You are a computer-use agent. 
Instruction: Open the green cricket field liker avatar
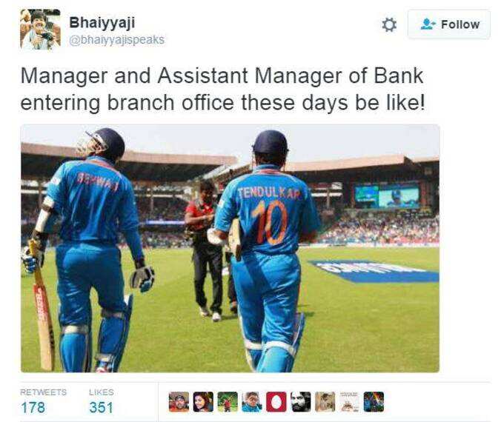pyautogui.click(x=228, y=402)
